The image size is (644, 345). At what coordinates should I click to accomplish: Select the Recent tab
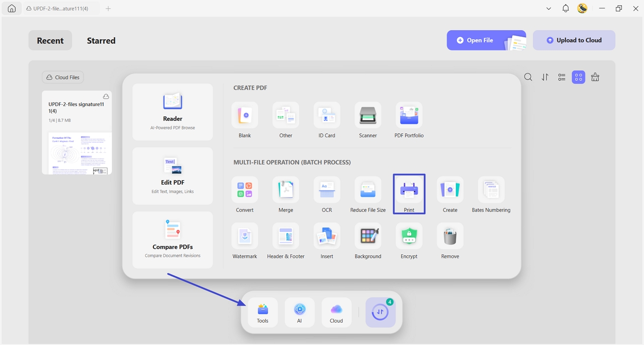tap(50, 41)
